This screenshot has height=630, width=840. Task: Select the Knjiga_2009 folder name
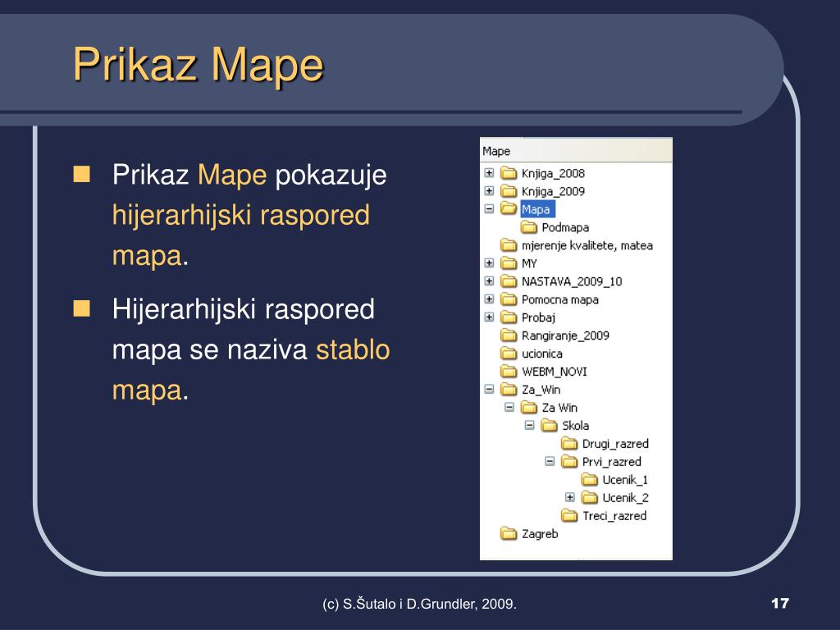(553, 191)
